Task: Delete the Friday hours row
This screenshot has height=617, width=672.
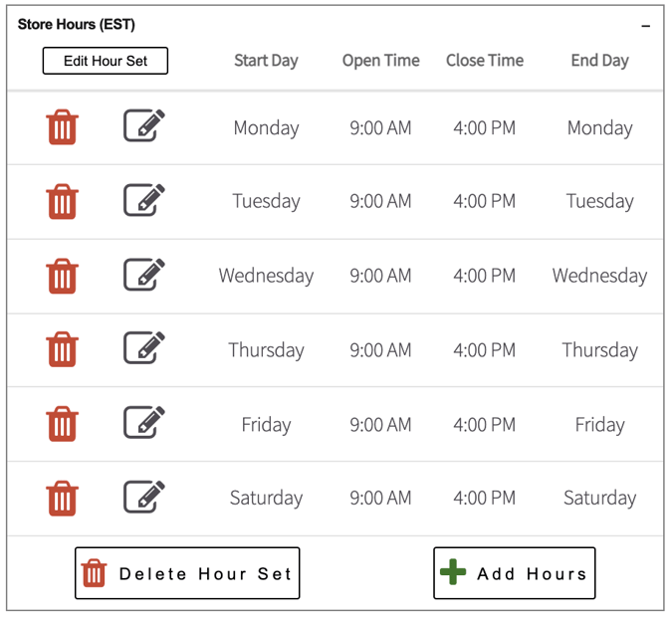Action: pos(62,425)
